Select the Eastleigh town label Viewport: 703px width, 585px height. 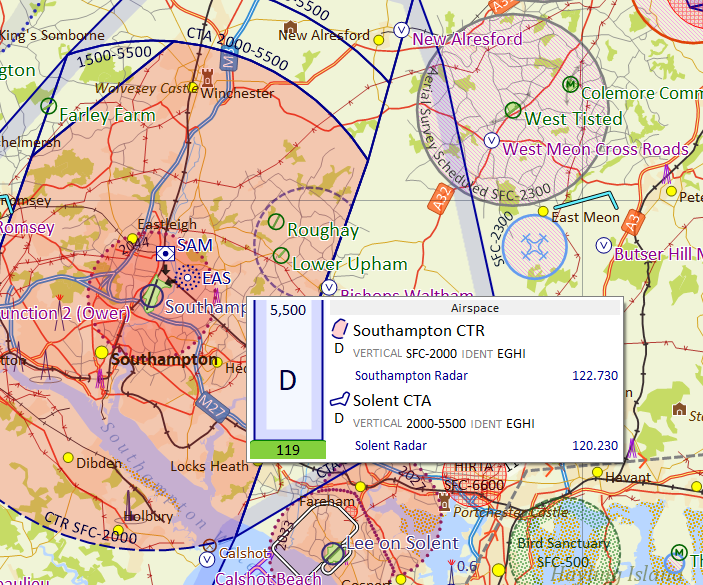(167, 224)
